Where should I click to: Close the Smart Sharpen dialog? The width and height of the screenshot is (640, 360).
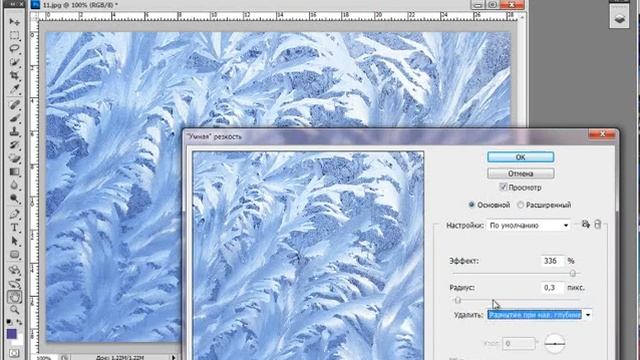pos(602,133)
